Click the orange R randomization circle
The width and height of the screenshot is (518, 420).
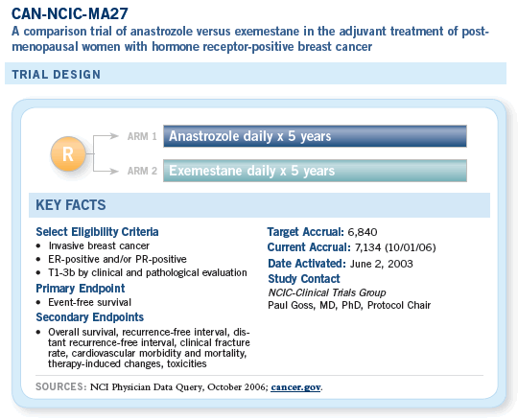click(68, 153)
